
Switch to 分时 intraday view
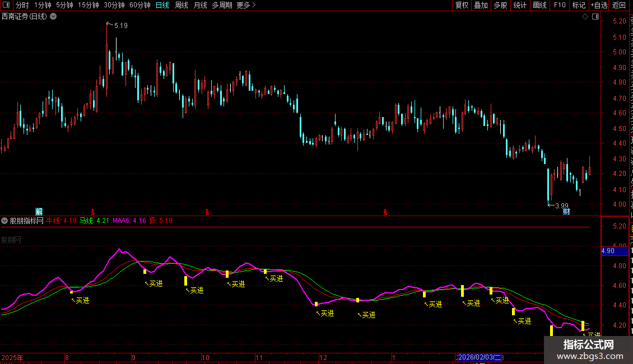pyautogui.click(x=22, y=5)
